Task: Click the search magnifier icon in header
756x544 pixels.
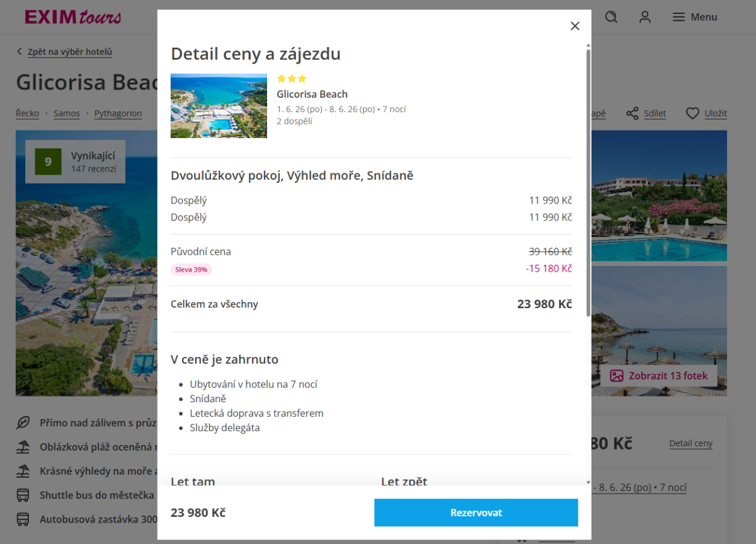Action: click(x=611, y=17)
